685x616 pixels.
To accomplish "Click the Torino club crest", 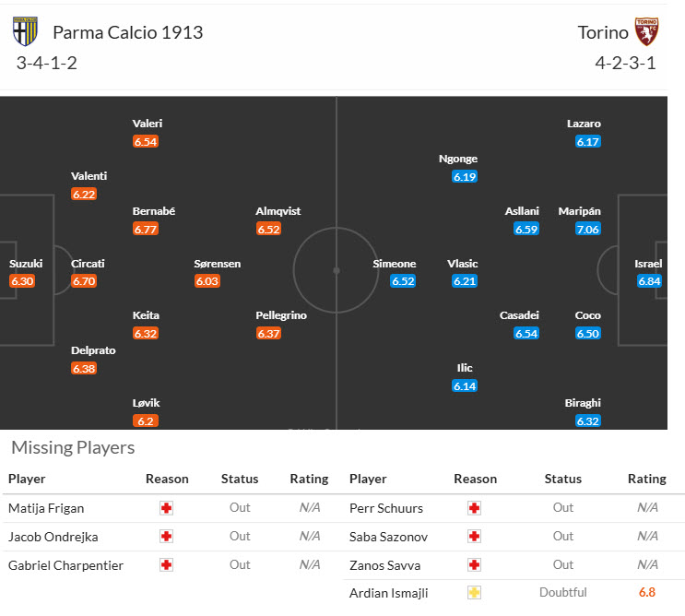I will [x=646, y=32].
